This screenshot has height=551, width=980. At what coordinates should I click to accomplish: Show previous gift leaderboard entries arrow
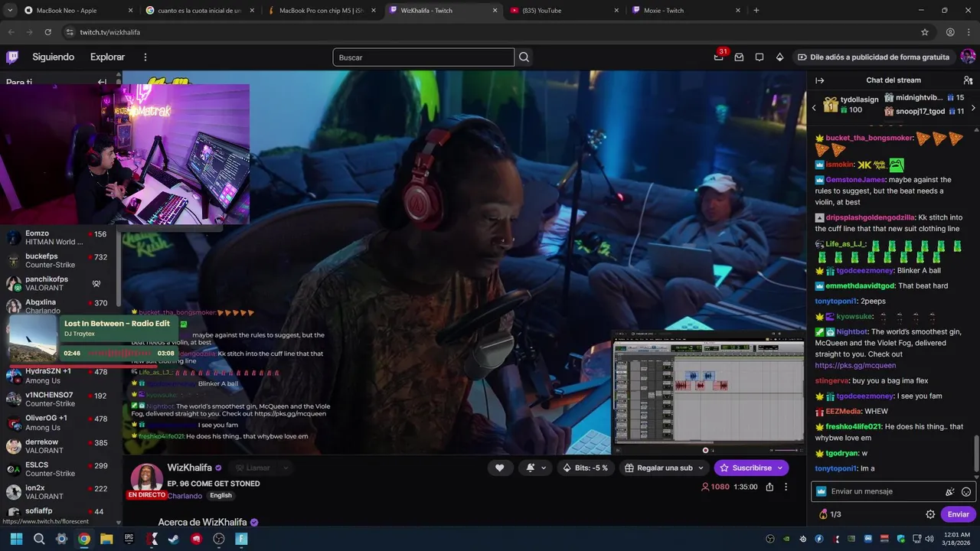click(x=814, y=108)
